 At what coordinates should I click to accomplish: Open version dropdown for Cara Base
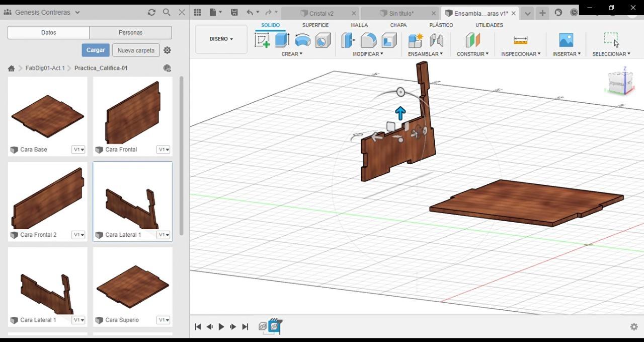(x=78, y=150)
